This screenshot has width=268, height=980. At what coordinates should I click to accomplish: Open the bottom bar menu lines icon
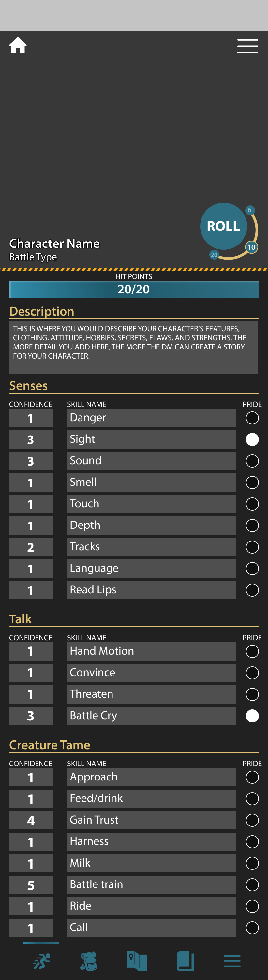point(232,960)
